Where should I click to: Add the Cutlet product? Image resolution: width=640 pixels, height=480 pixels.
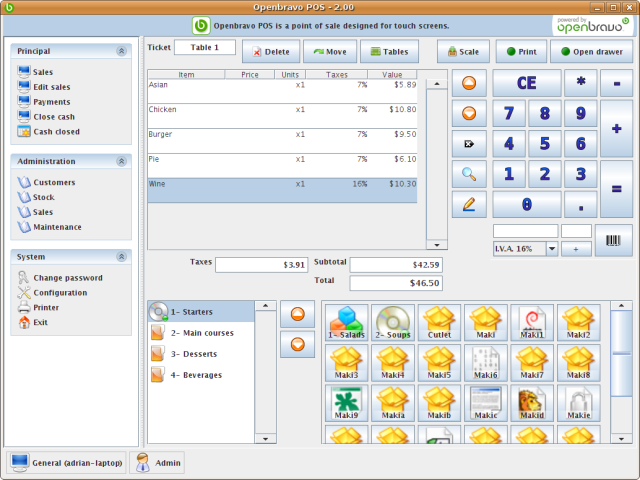point(439,322)
